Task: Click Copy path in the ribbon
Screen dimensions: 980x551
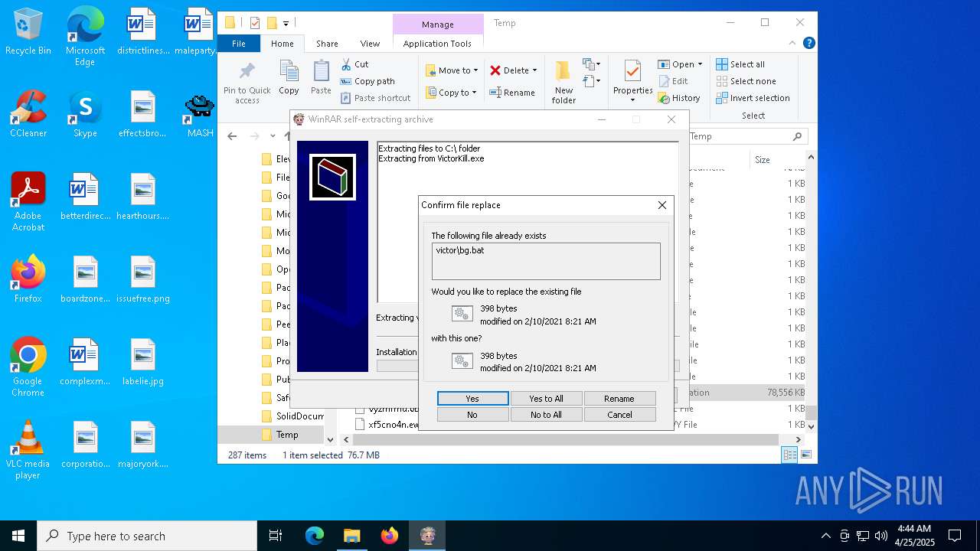Action: pyautogui.click(x=367, y=81)
